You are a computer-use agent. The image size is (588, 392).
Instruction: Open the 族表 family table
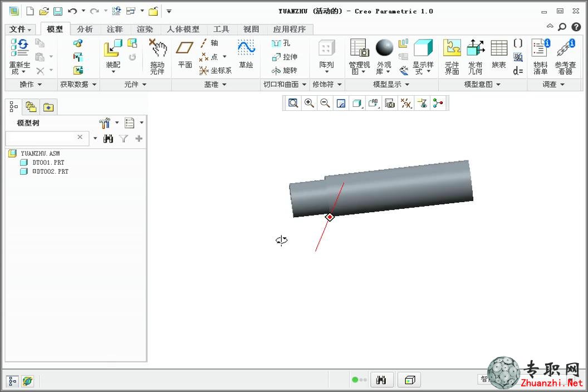499,55
